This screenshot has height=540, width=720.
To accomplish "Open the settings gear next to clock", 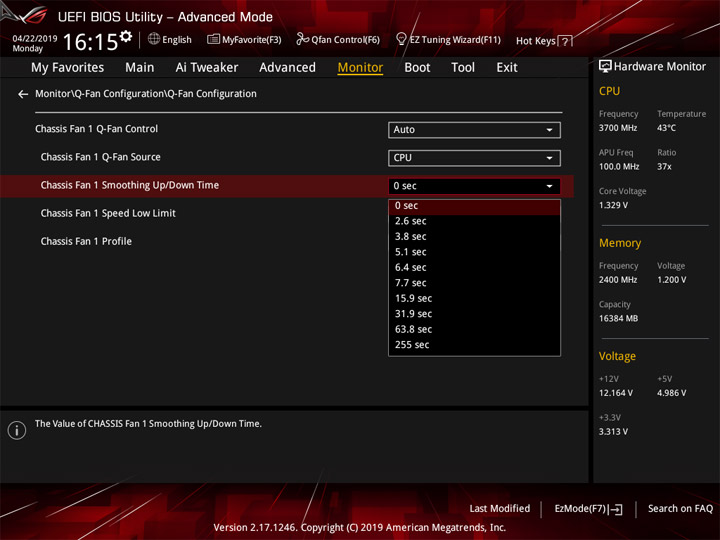I will click(x=126, y=36).
